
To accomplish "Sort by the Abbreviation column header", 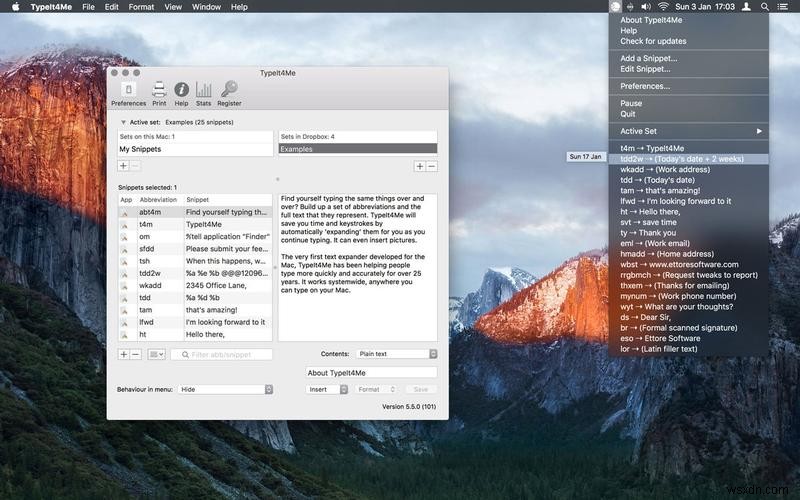I will point(160,200).
